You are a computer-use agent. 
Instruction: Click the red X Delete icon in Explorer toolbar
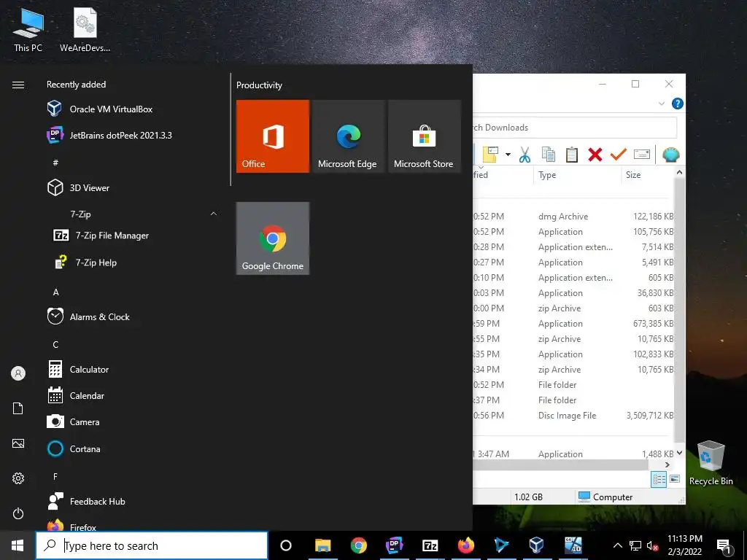coord(595,155)
